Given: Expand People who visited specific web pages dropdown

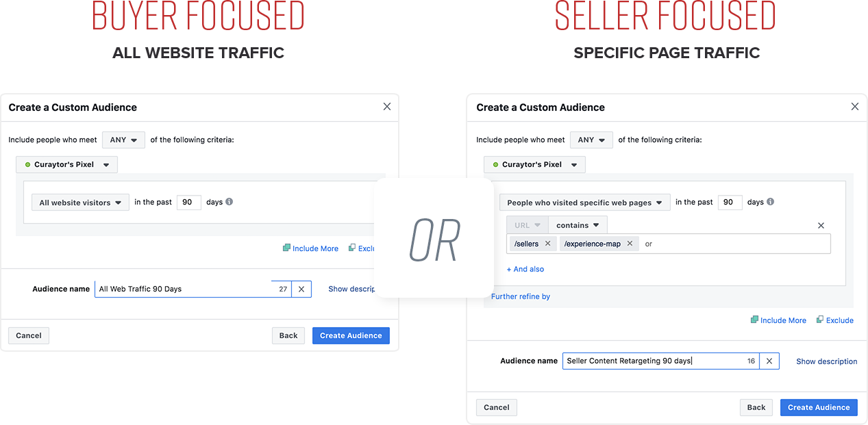Looking at the screenshot, I should point(585,203).
